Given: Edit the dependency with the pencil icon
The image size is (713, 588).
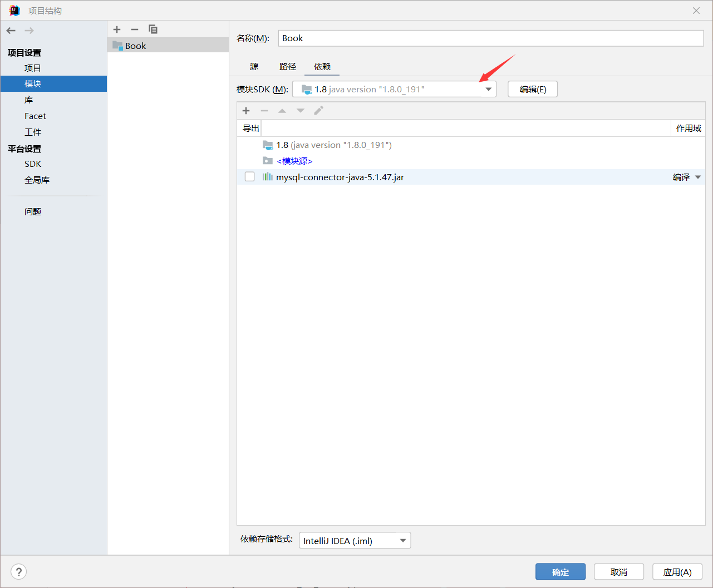Looking at the screenshot, I should coord(318,111).
